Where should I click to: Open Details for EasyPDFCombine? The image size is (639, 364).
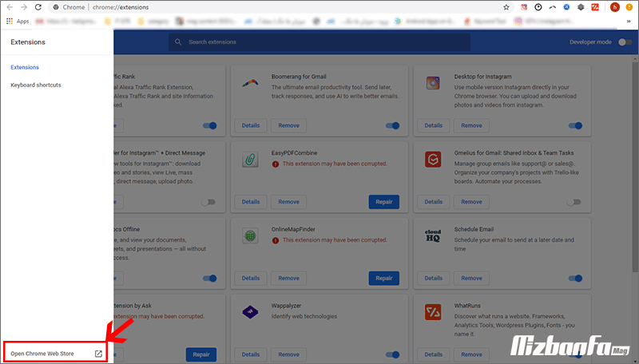251,202
